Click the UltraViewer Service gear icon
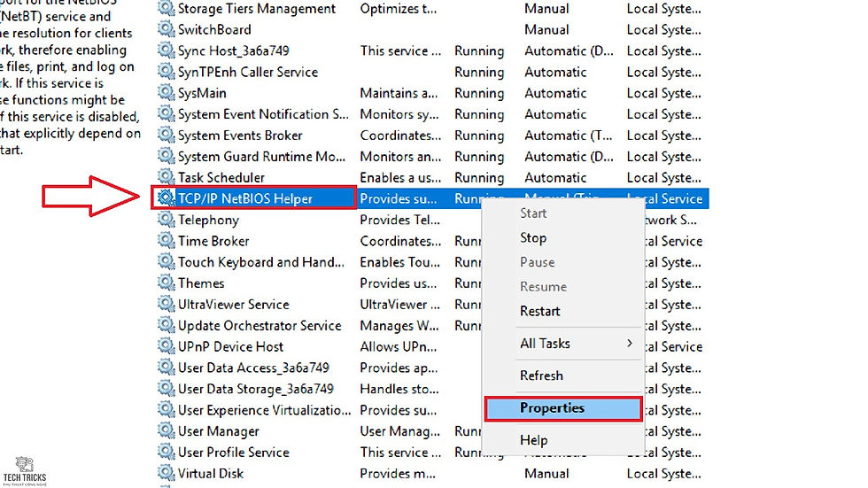The width and height of the screenshot is (868, 488). point(166,304)
